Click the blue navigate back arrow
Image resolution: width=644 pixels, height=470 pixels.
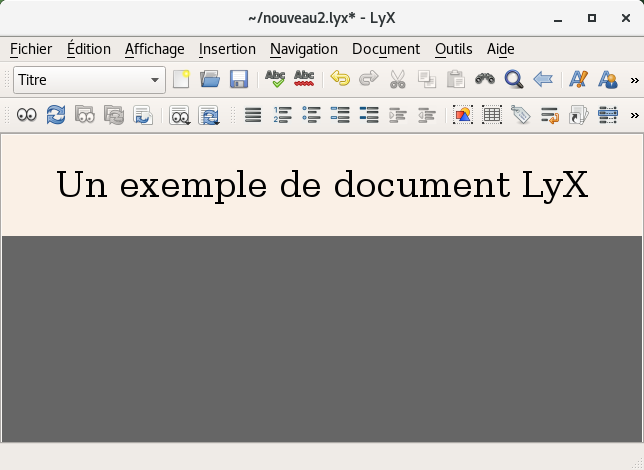543,79
